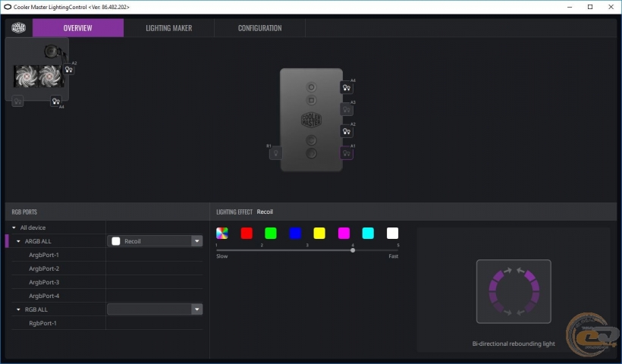Select RgbPort-1 row
The image size is (622, 364).
click(107, 323)
